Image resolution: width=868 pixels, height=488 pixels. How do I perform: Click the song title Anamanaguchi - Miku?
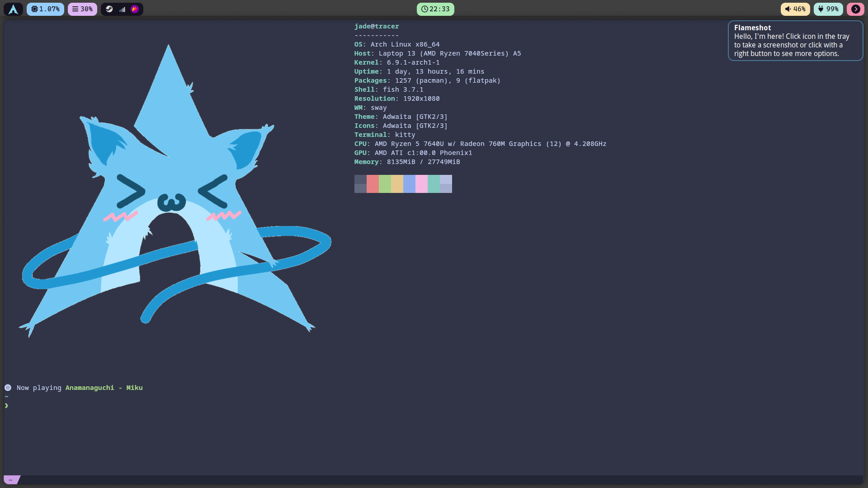pos(104,388)
